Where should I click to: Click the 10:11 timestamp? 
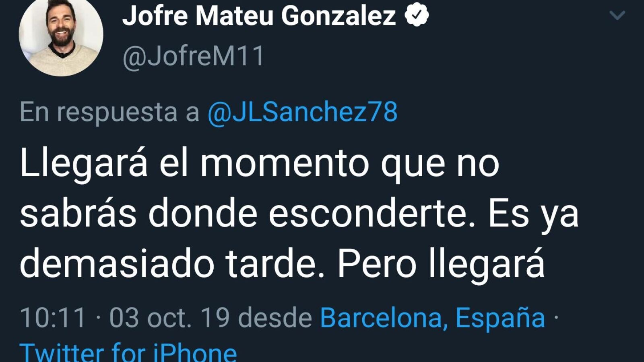click(53, 318)
